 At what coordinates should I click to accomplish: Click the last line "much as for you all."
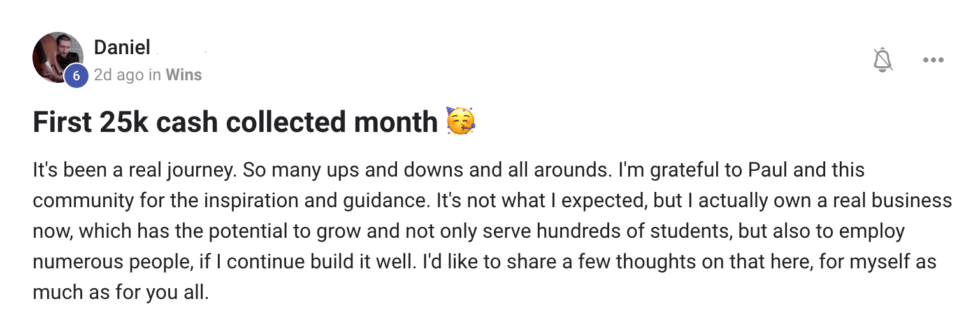(x=120, y=293)
